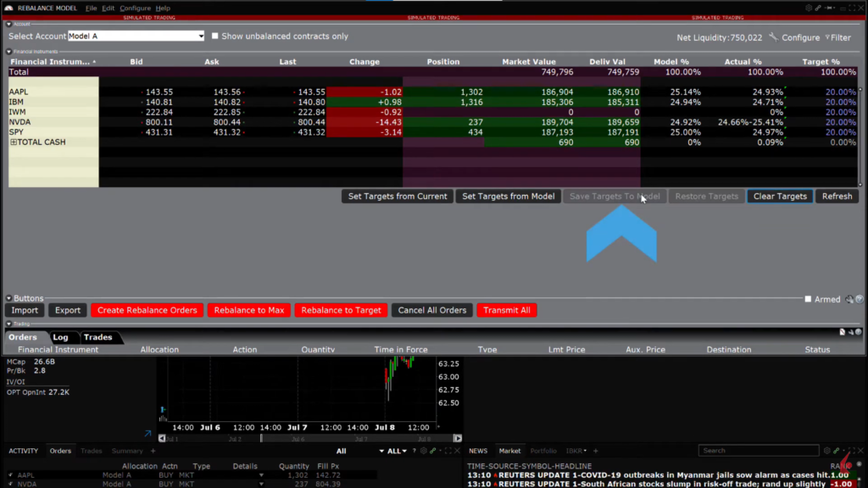Click the Create Rebalance Orders button

coord(147,310)
